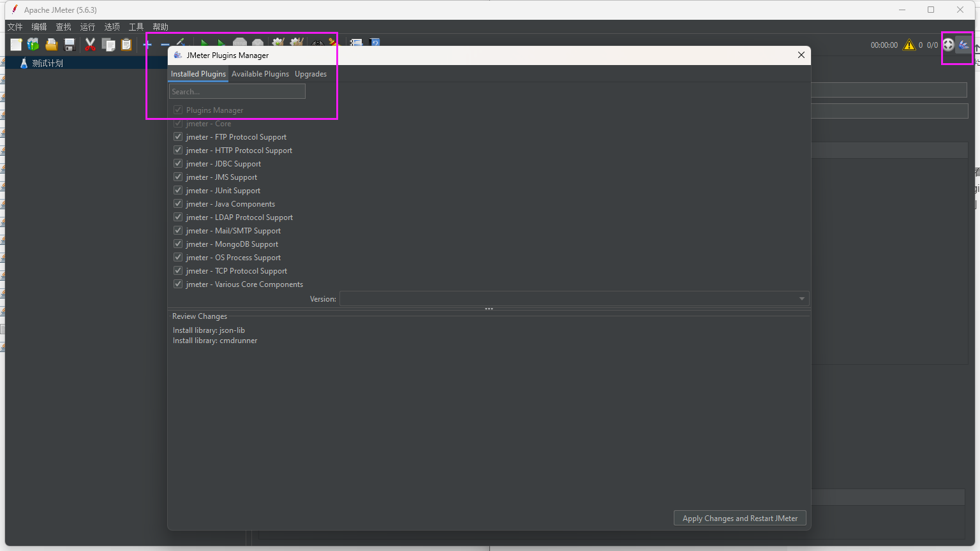Switch to the Installed Plugins tab
The height and width of the screenshot is (551, 980).
pyautogui.click(x=198, y=74)
